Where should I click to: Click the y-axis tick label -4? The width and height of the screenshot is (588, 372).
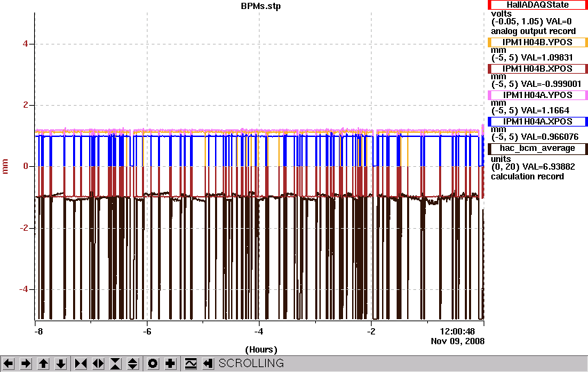24,289
